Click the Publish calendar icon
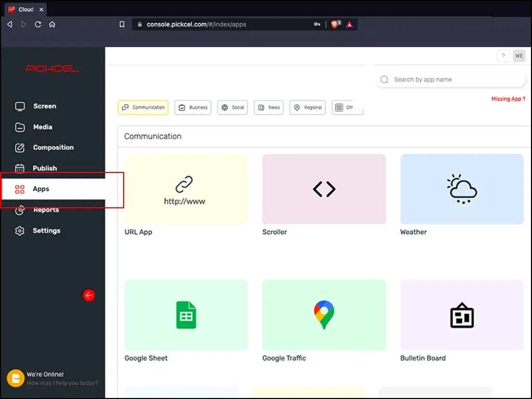The image size is (532, 399). click(x=19, y=168)
